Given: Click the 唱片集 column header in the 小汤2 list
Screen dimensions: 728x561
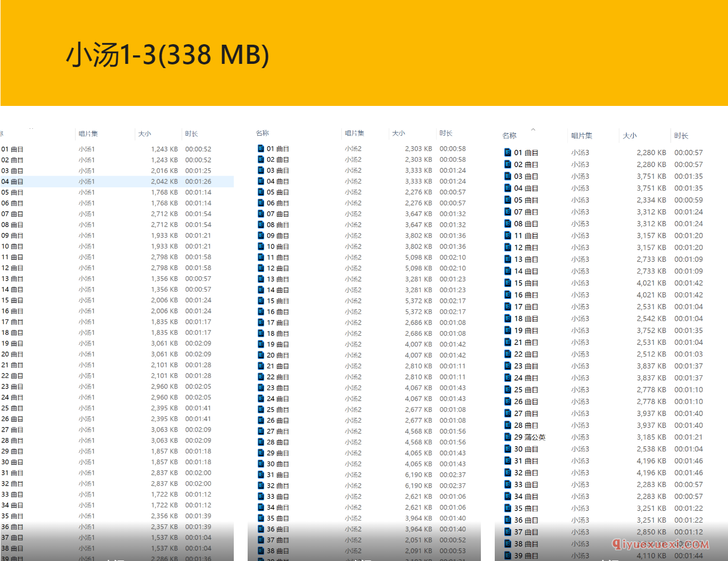Looking at the screenshot, I should (355, 133).
